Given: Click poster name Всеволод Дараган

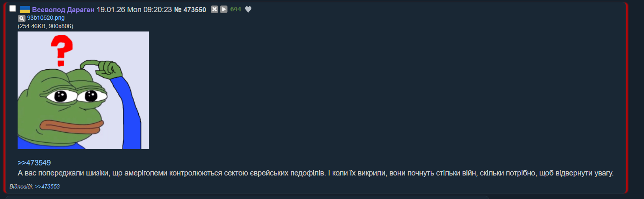Looking at the screenshot, I should point(63,10).
